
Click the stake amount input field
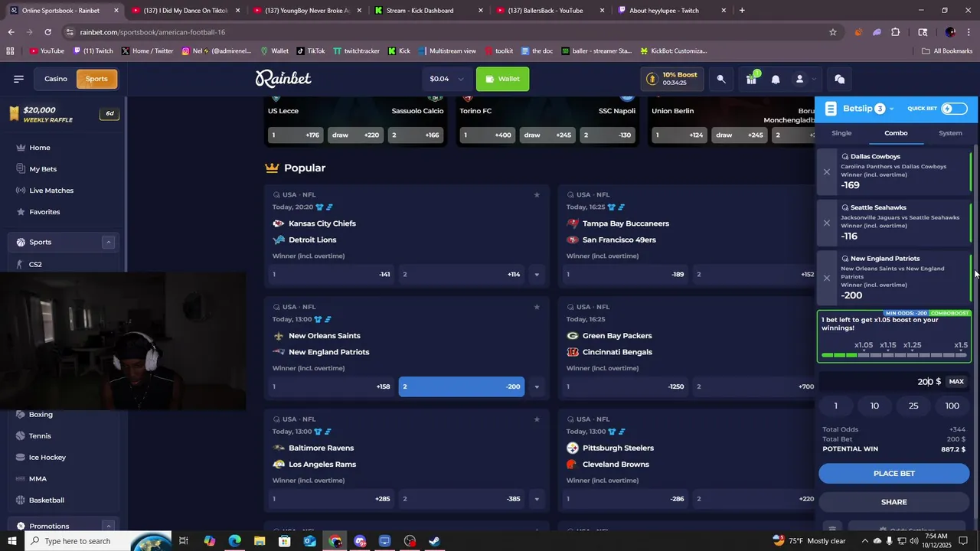[880, 382]
